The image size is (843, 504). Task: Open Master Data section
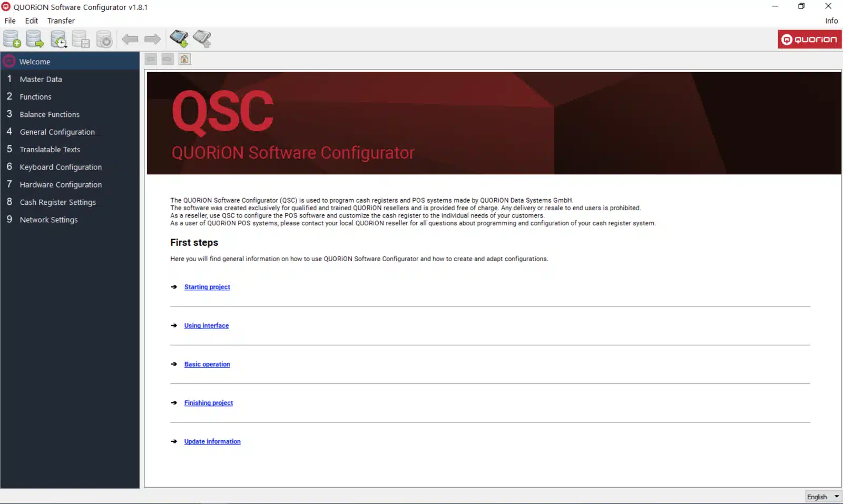tap(70, 79)
